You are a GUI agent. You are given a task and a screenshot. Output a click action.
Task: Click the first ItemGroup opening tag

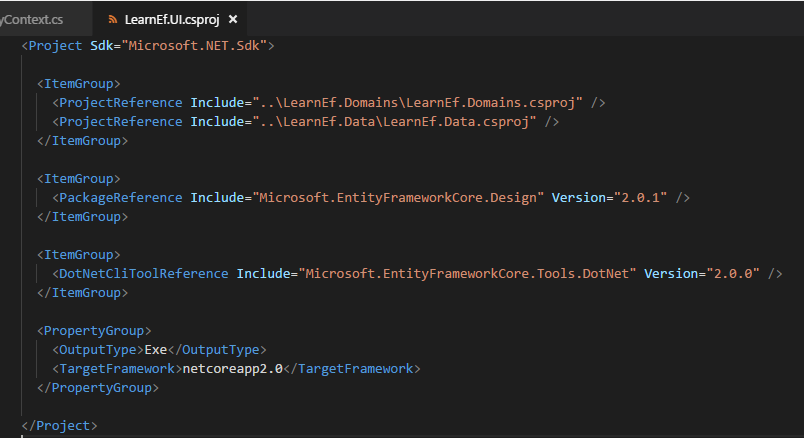click(78, 84)
